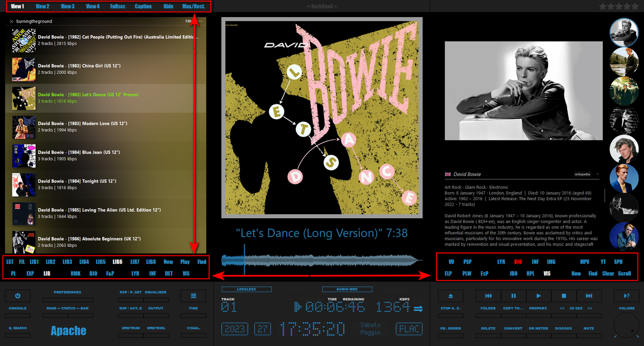
Task: Click the Tonight album cover thumbnail
Action: tap(24, 185)
